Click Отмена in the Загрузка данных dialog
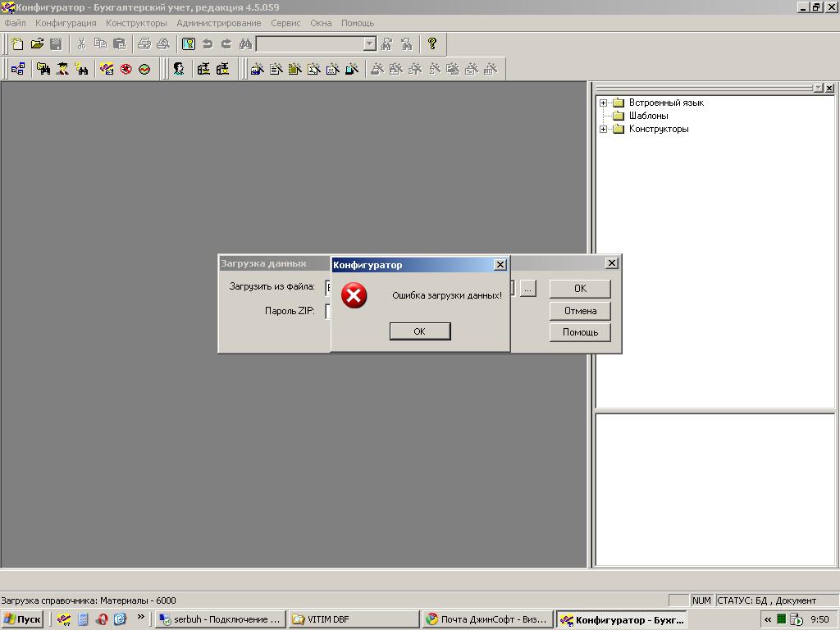The height and width of the screenshot is (630, 840). tap(580, 311)
